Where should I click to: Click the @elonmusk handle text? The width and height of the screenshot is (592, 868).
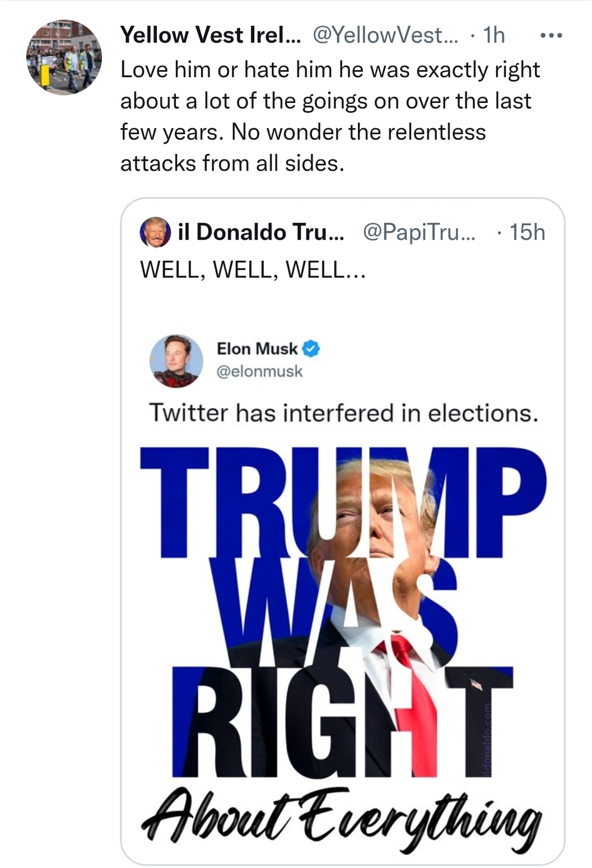(259, 372)
